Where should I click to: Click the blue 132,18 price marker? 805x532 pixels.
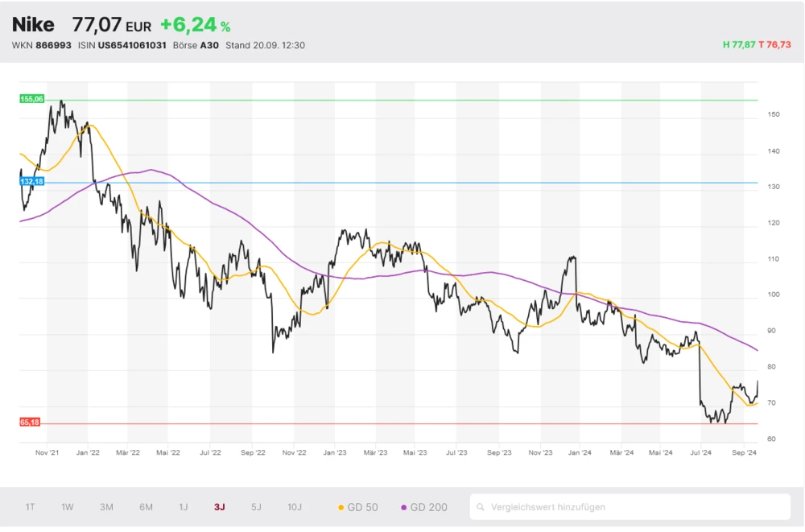(31, 182)
